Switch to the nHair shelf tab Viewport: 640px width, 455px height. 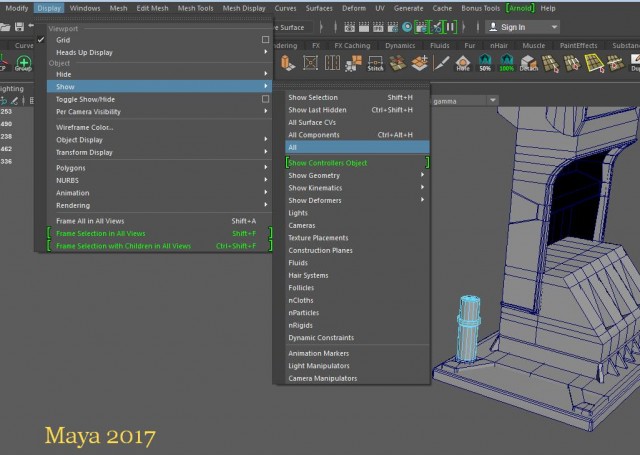coord(498,46)
